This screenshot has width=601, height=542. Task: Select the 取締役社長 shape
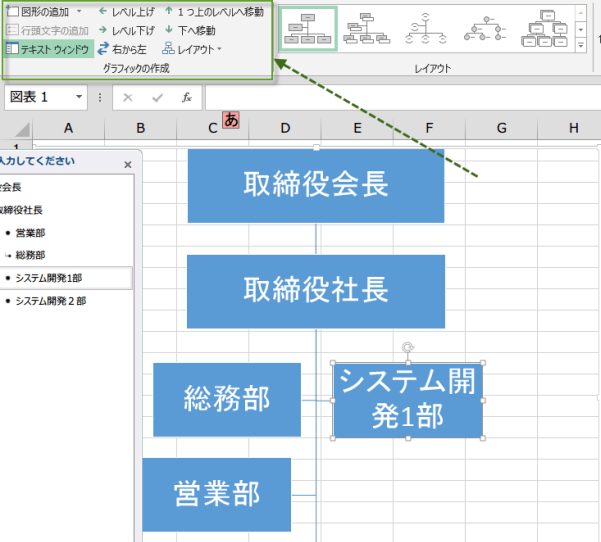coord(316,291)
